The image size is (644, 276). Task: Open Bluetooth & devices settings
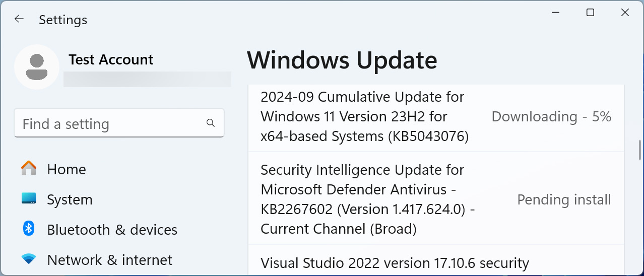coord(112,230)
